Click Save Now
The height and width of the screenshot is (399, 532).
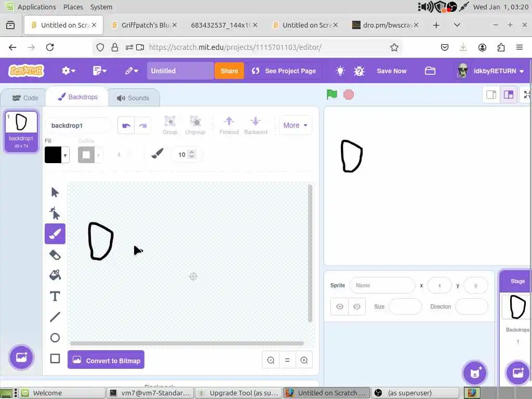click(x=392, y=71)
